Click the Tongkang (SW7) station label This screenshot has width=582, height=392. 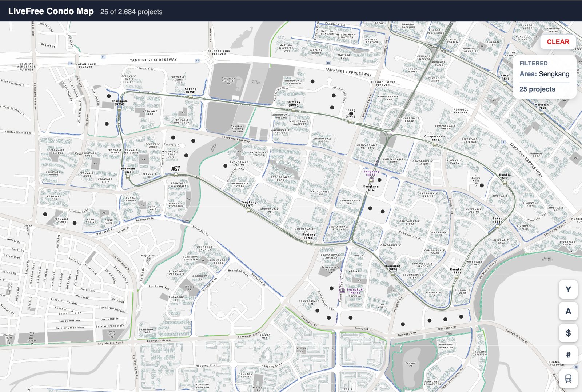[x=249, y=204]
